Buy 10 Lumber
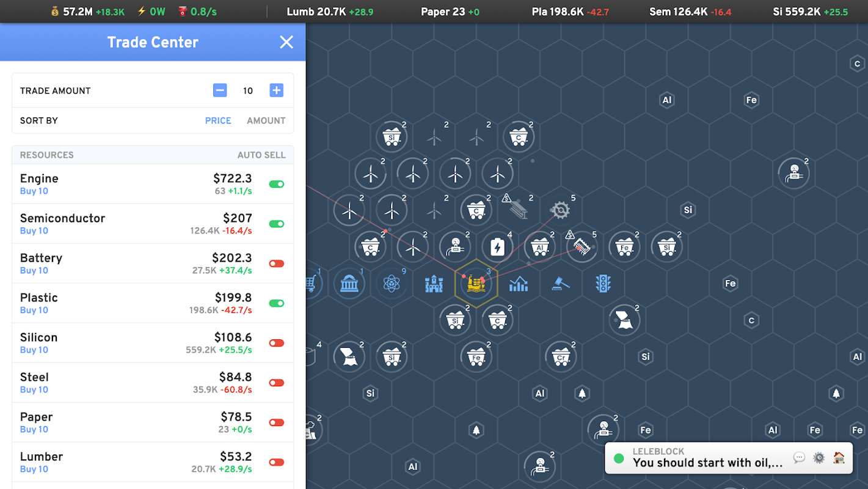This screenshot has width=868, height=489. (34, 469)
